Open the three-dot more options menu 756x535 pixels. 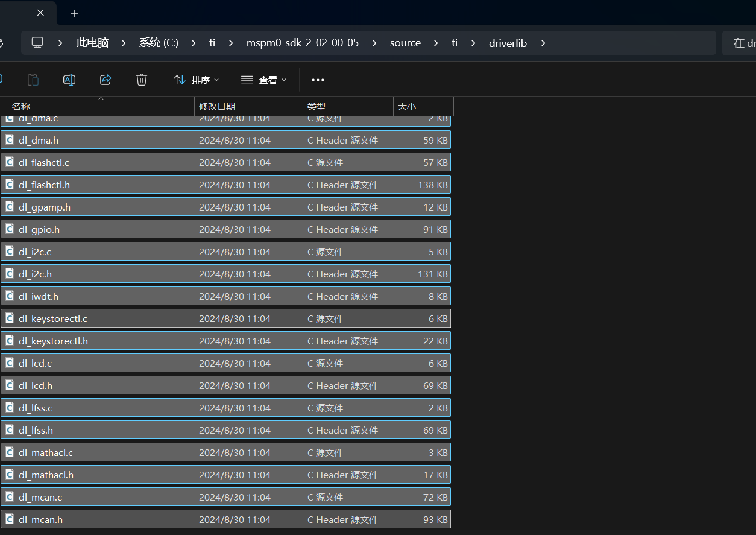click(318, 80)
